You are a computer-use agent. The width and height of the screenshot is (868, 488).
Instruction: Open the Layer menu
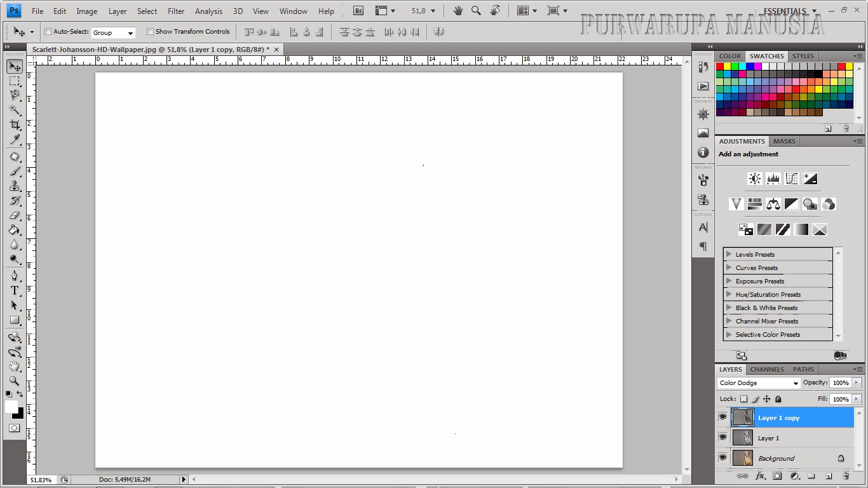click(x=118, y=11)
